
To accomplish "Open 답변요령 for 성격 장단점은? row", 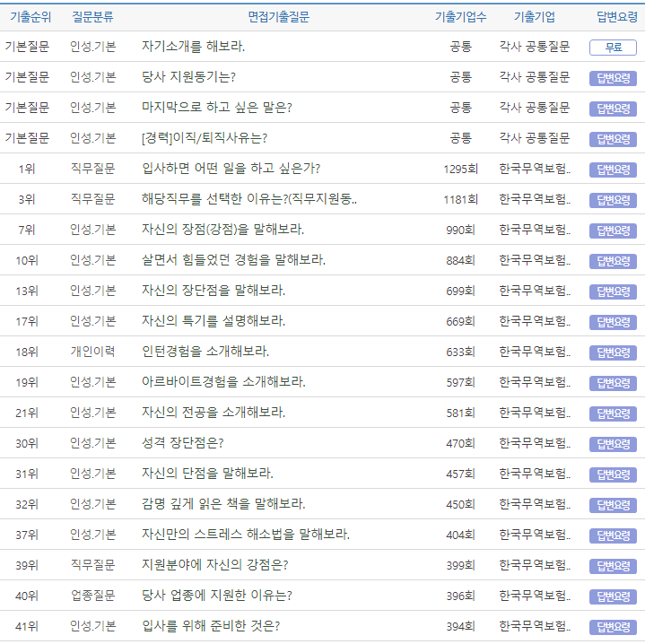I will pos(613,444).
